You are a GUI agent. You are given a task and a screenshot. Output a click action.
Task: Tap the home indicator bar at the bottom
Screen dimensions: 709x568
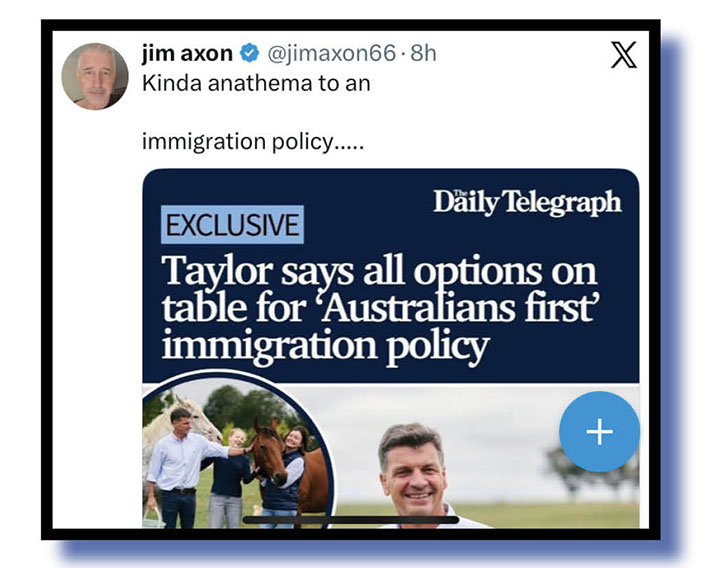point(351,520)
